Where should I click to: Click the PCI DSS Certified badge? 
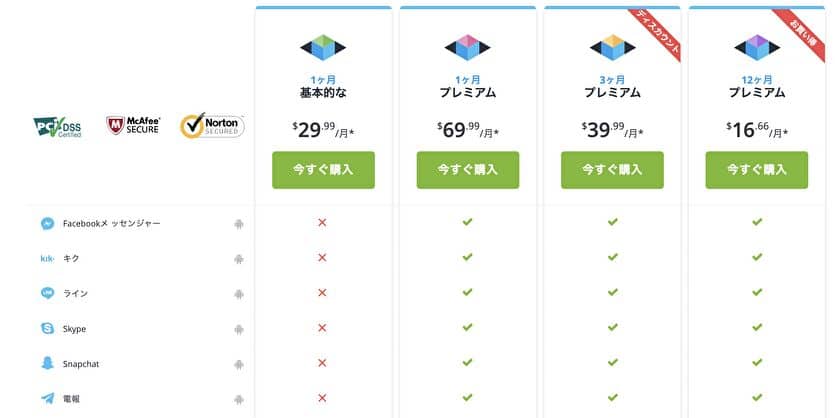pyautogui.click(x=58, y=127)
